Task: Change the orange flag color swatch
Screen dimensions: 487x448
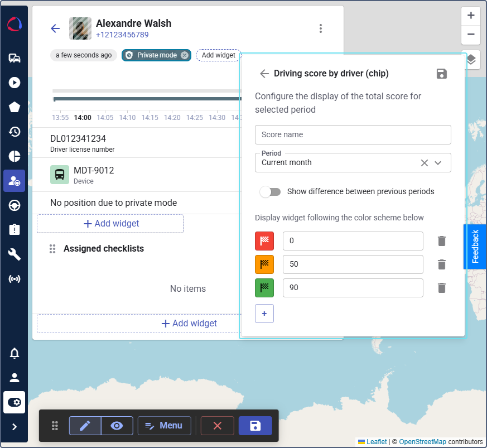Action: pos(264,264)
